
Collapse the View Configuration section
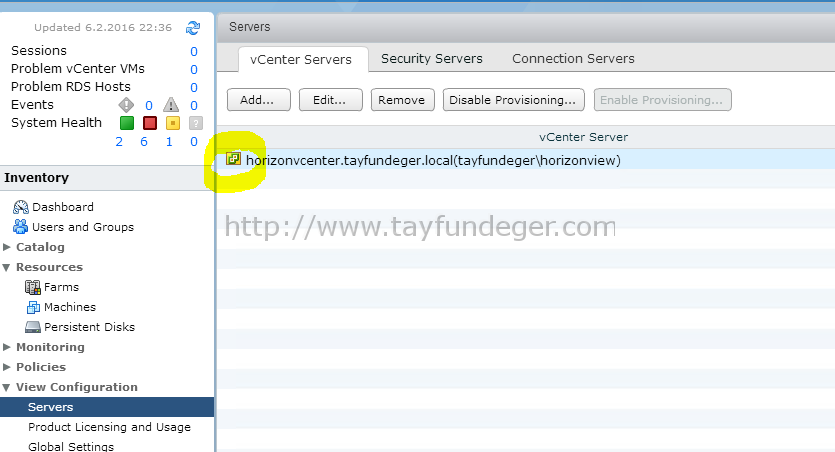point(6,388)
